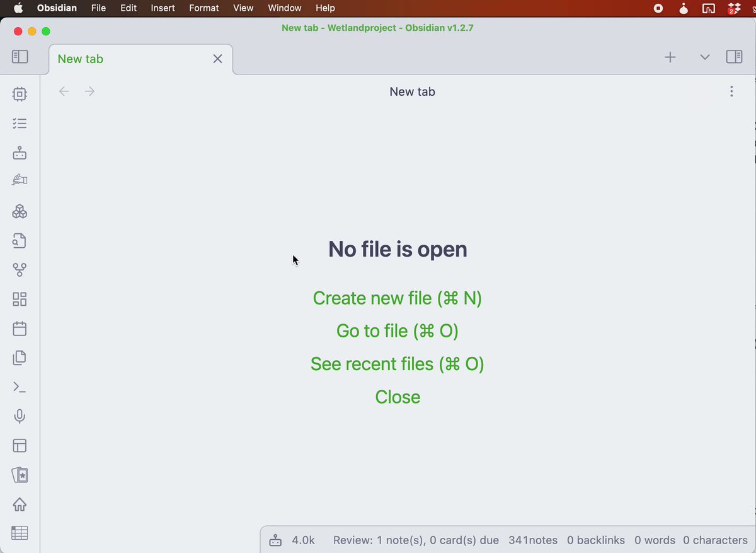Click the 341notes status bar entry
This screenshot has width=756, height=553.
click(533, 540)
